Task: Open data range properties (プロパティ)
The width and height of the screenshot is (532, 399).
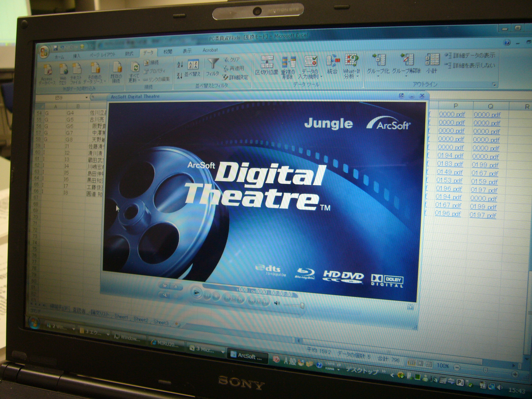Action: coord(155,71)
